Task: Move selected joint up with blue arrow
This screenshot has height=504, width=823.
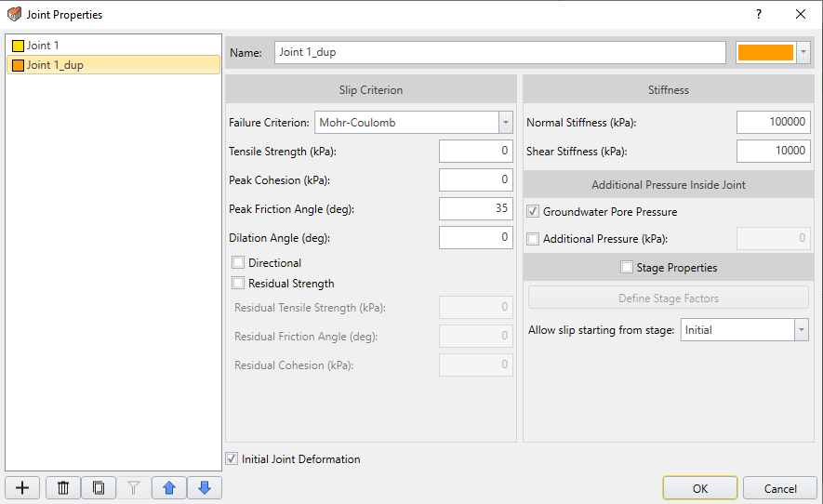Action: (x=169, y=488)
